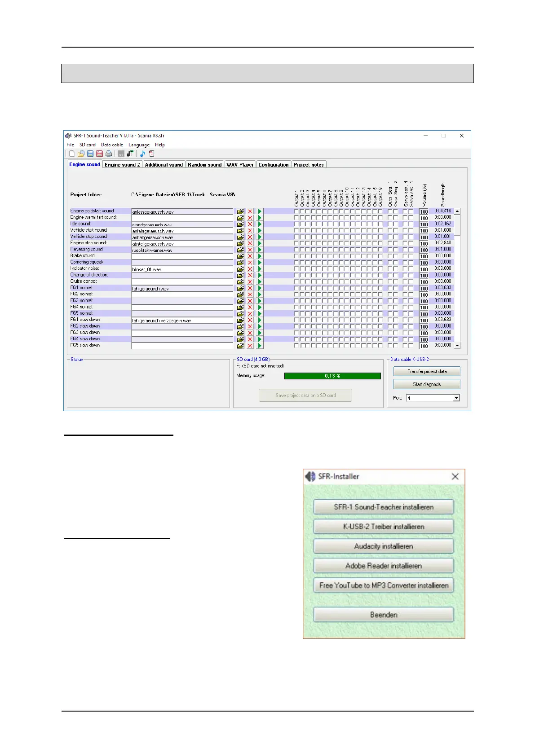This screenshot has height=756, width=535.
Task: Switch to the Project notes tab
Action: pos(309,165)
